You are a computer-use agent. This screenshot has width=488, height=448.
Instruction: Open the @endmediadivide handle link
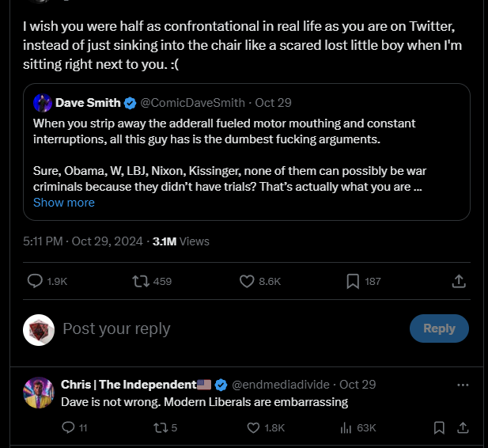(281, 385)
